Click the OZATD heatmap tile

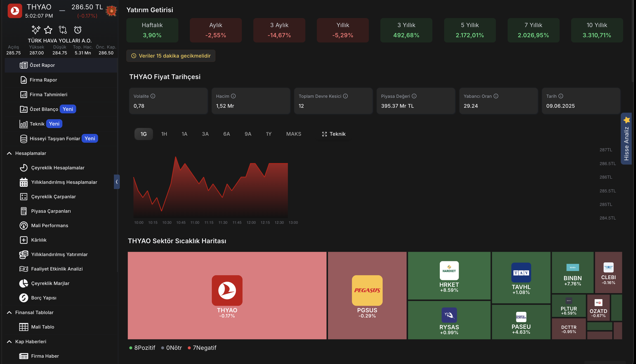598,308
